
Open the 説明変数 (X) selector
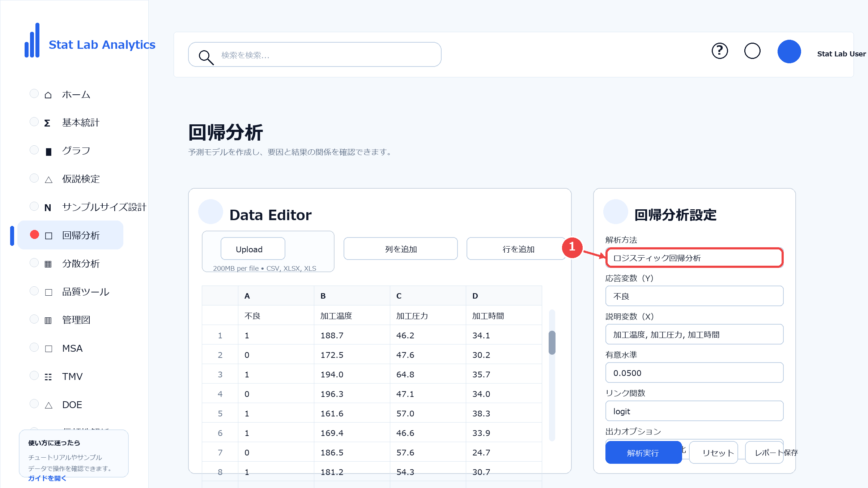point(694,334)
